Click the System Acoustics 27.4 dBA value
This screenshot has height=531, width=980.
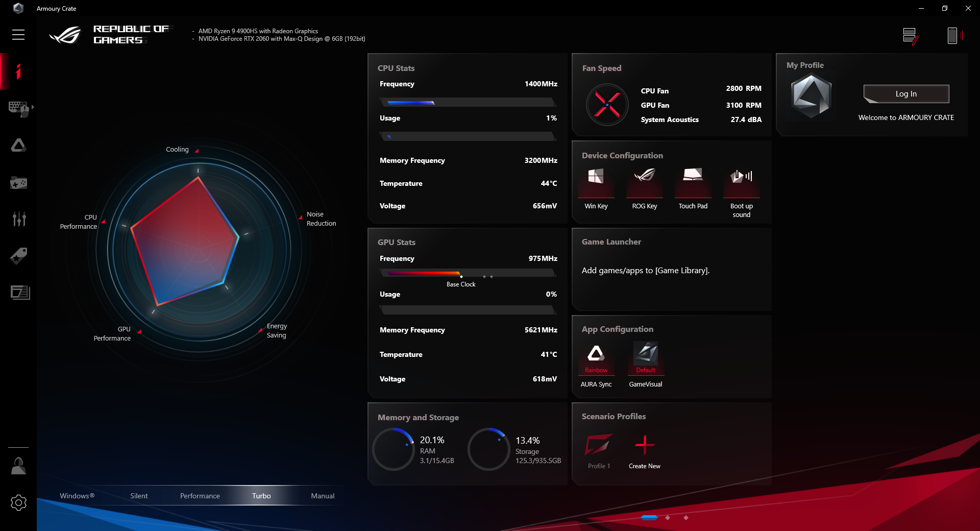tap(746, 119)
